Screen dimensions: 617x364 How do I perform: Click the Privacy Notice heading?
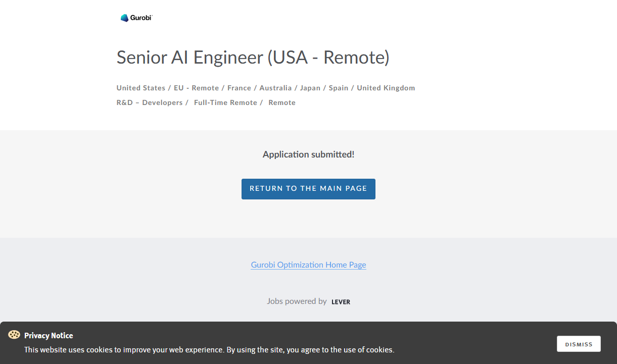coord(49,336)
